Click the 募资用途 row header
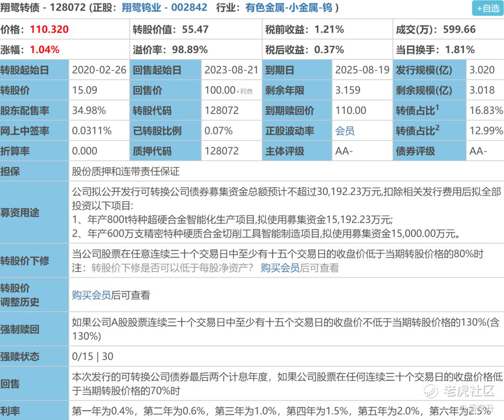The height and width of the screenshot is (420, 504). point(35,212)
